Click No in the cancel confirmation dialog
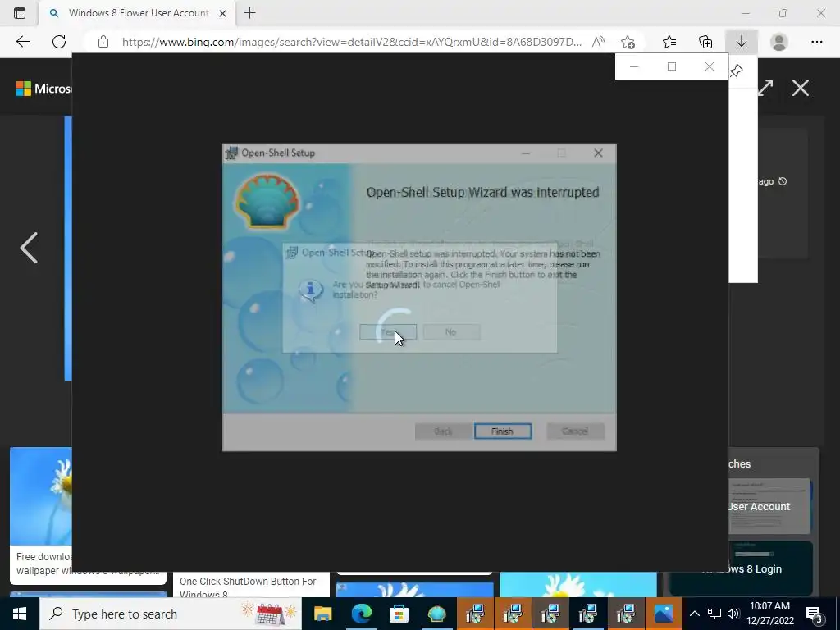This screenshot has width=840, height=630. pyautogui.click(x=451, y=332)
